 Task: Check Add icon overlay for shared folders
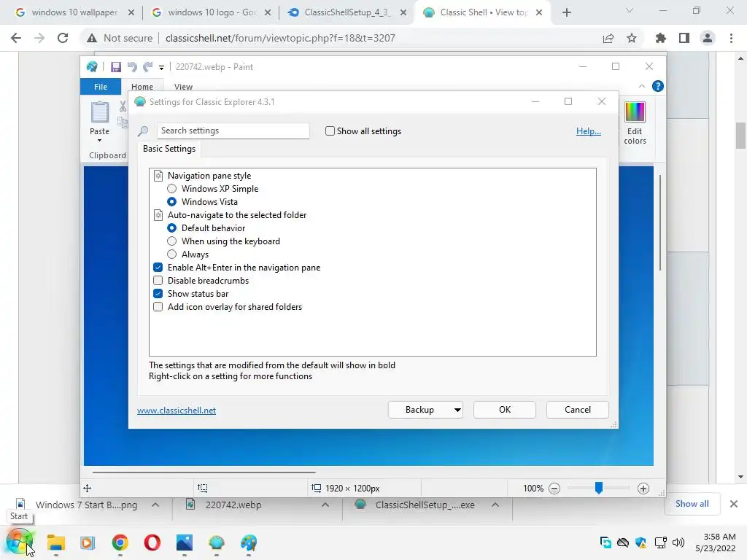[x=158, y=307]
